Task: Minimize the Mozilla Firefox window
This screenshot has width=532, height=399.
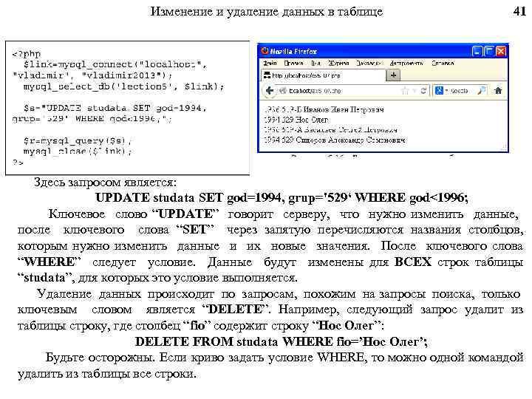Action: coord(477,51)
